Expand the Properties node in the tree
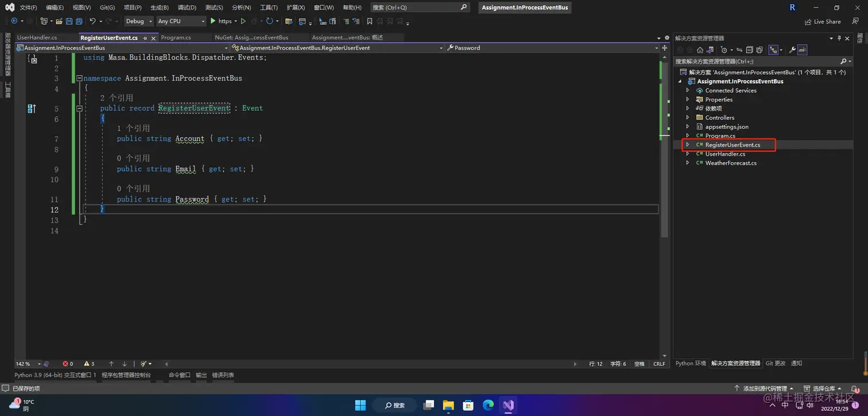The image size is (868, 416). point(688,99)
